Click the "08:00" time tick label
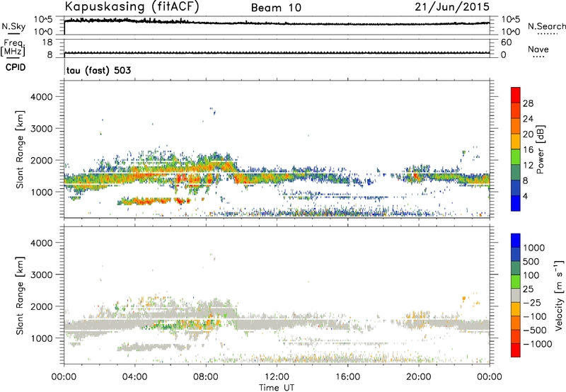The width and height of the screenshot is (566, 392). pos(206,377)
